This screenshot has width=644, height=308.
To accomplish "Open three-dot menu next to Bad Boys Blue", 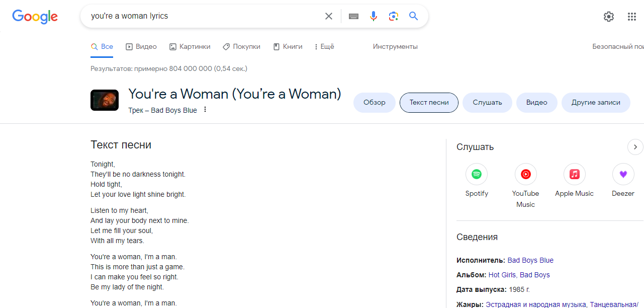I will (205, 110).
